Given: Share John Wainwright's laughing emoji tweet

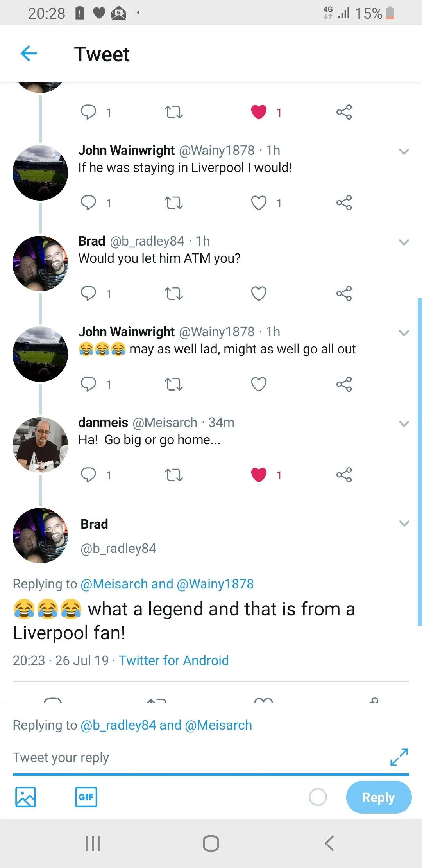Looking at the screenshot, I should (343, 384).
